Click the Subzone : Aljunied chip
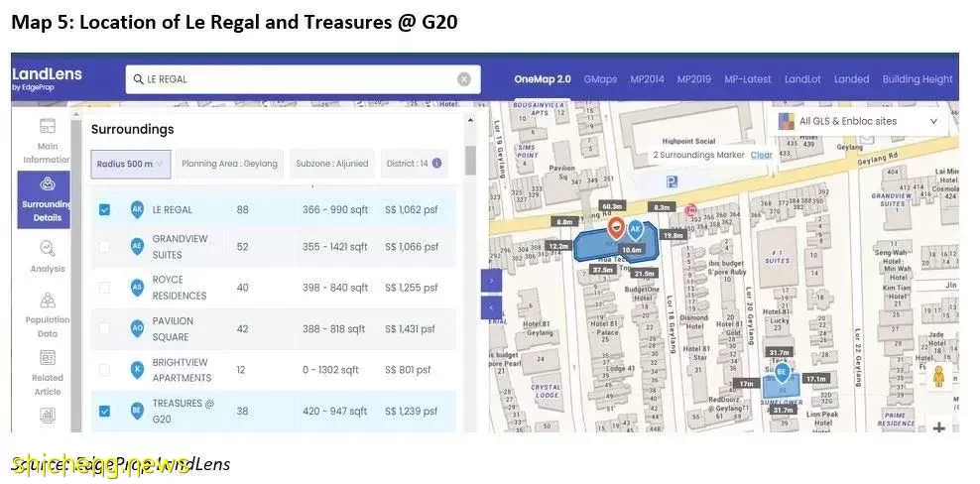The width and height of the screenshot is (980, 484). click(x=332, y=164)
